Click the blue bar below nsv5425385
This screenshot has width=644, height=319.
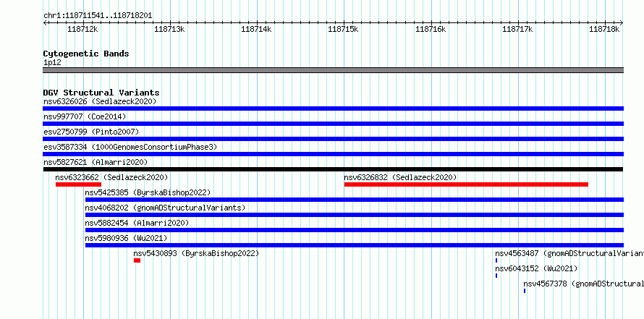[x=355, y=200]
